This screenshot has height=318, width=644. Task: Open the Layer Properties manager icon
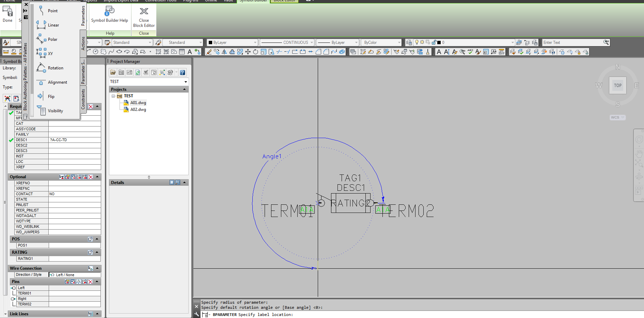(x=409, y=43)
